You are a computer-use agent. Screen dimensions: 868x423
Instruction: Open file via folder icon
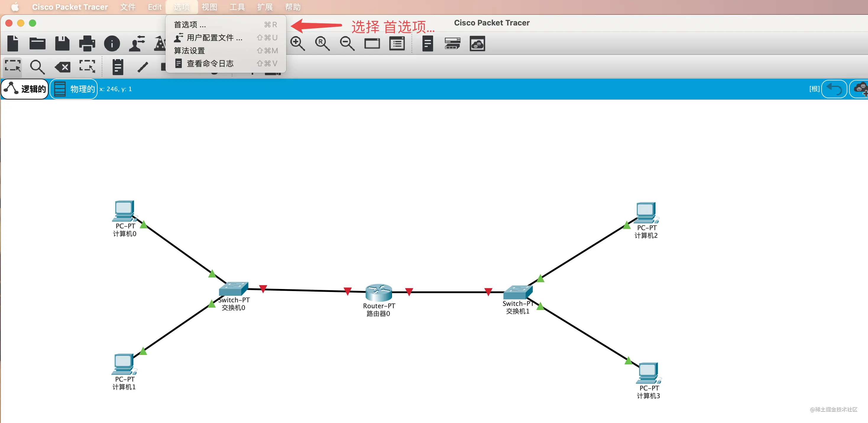38,43
